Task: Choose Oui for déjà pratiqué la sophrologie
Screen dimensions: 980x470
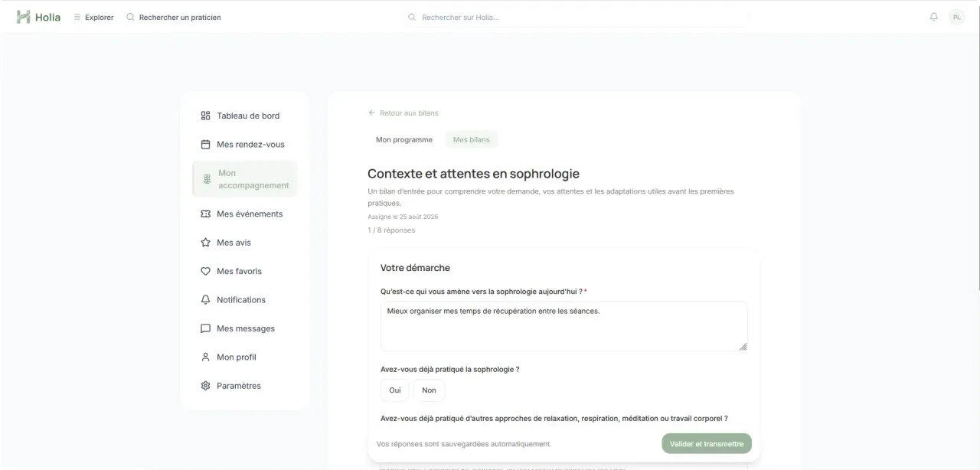Action: click(x=394, y=390)
